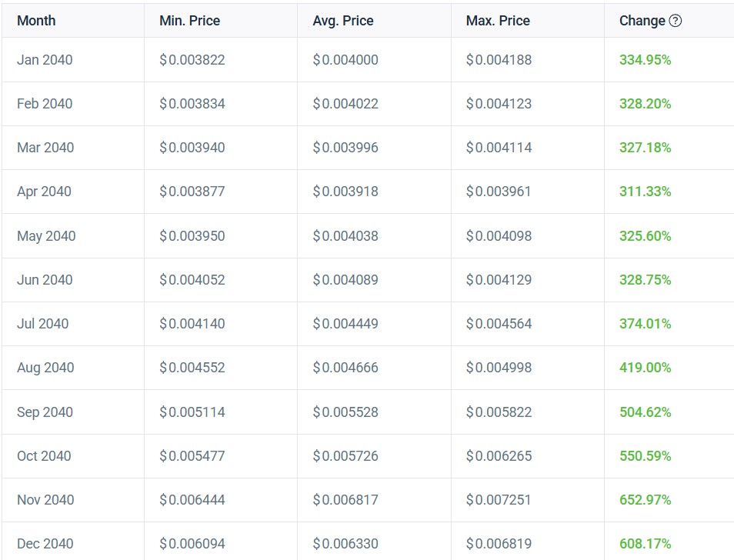Image resolution: width=734 pixels, height=560 pixels.
Task: Click the 504.62% percentage link
Action: [644, 411]
